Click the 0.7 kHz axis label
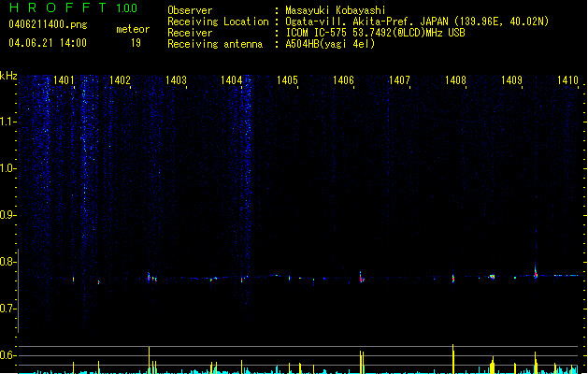This screenshot has height=374, width=588. [x=8, y=309]
